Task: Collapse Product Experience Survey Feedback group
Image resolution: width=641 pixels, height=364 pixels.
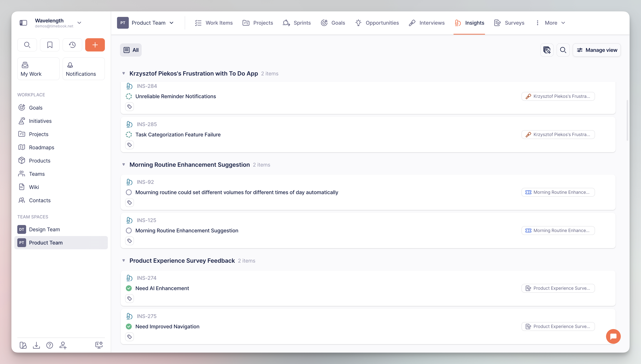Action: tap(124, 260)
